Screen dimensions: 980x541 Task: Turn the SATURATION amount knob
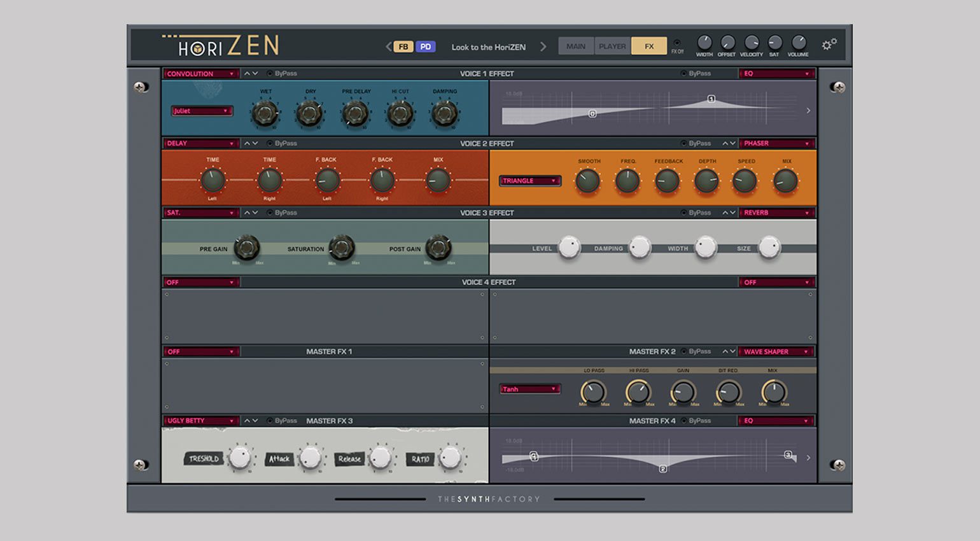coord(342,247)
